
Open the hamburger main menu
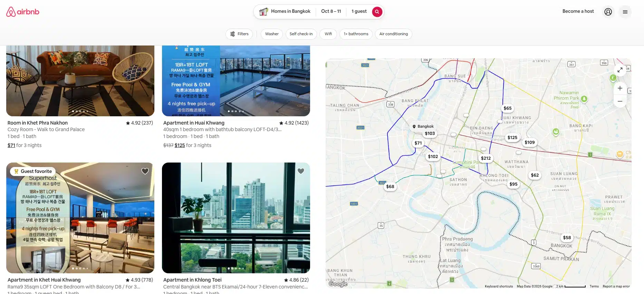coord(625,12)
